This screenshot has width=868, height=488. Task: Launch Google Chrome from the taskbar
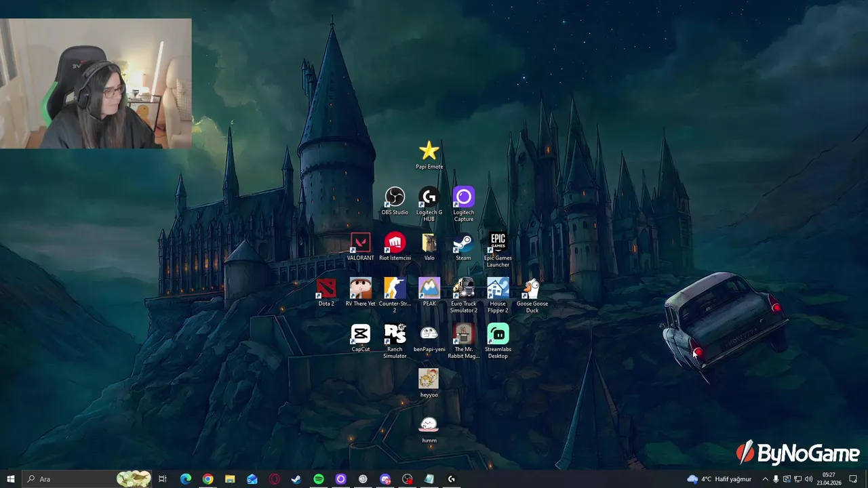coord(208,479)
